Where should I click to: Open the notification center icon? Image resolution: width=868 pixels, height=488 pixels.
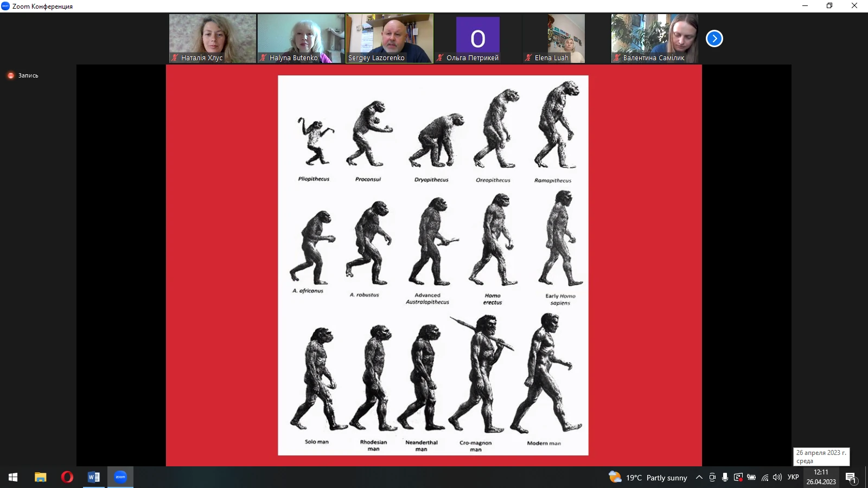tap(851, 477)
